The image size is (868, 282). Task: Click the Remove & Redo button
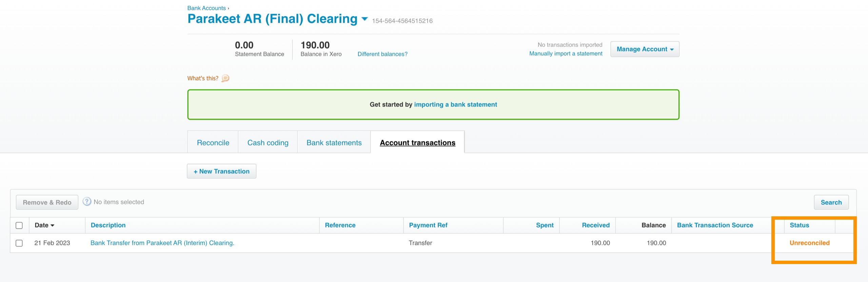pyautogui.click(x=47, y=202)
